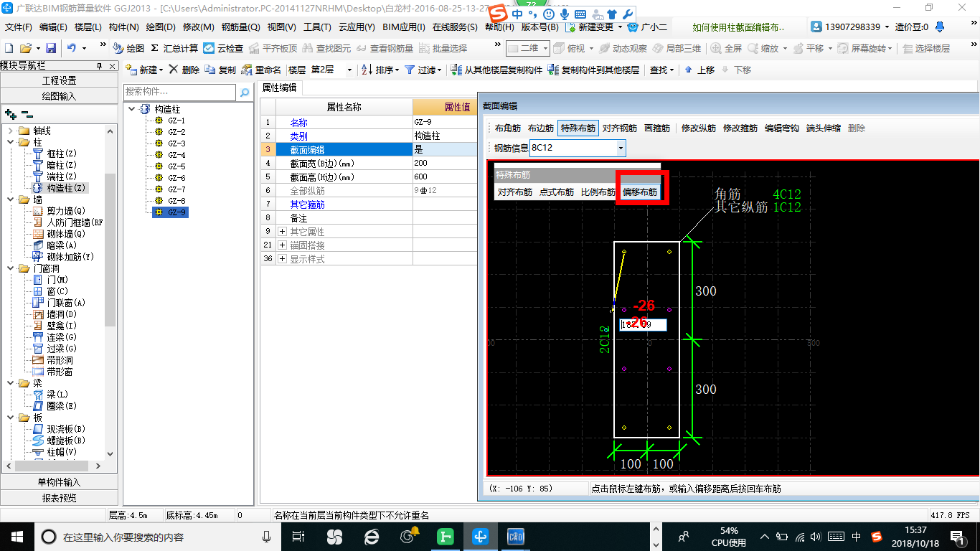Click the 搜索构件 search field
This screenshot has width=980, height=551.
click(179, 92)
